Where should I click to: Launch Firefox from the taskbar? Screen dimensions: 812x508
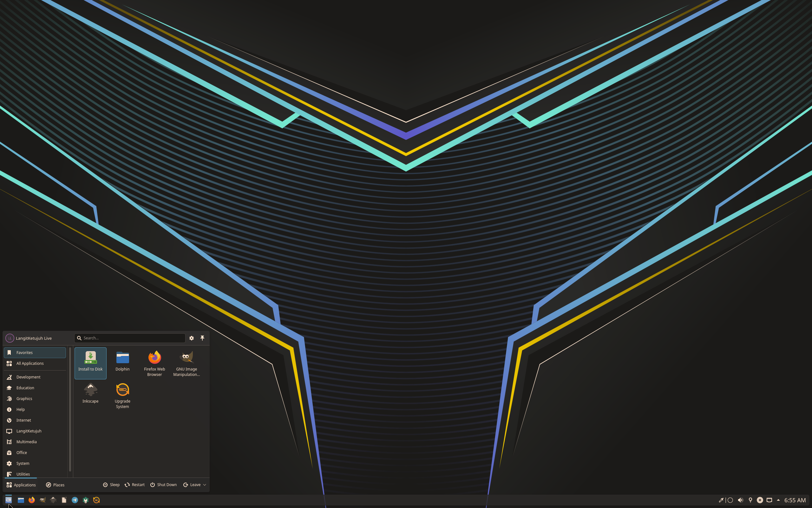tap(31, 500)
